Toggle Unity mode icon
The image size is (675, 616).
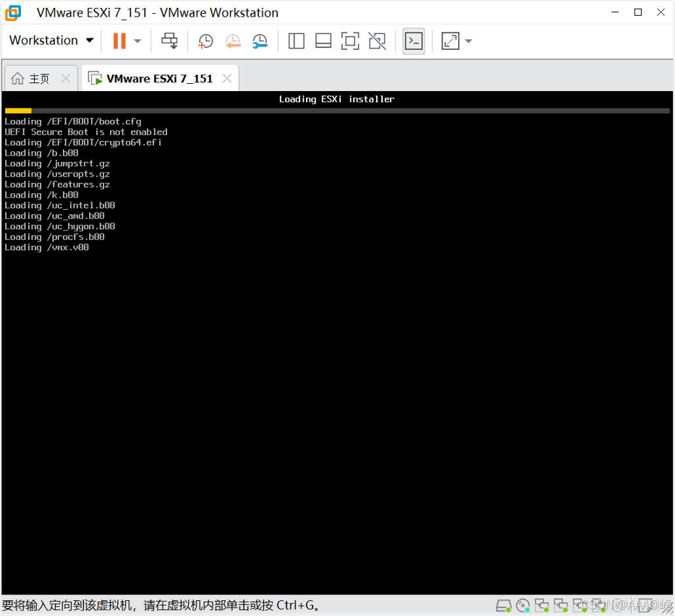tap(377, 41)
